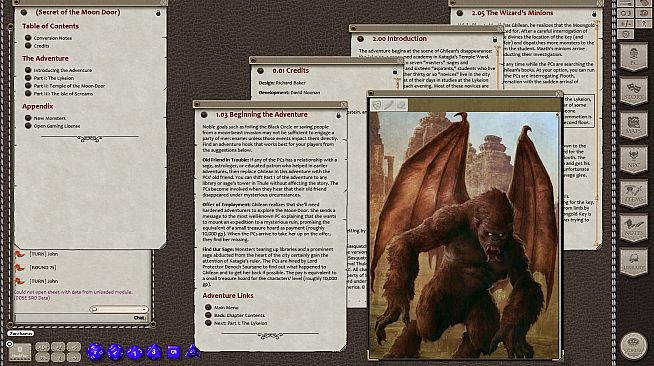The image size is (654, 366).
Task: Follow Back: Chapter Contents link
Action: pos(239,315)
